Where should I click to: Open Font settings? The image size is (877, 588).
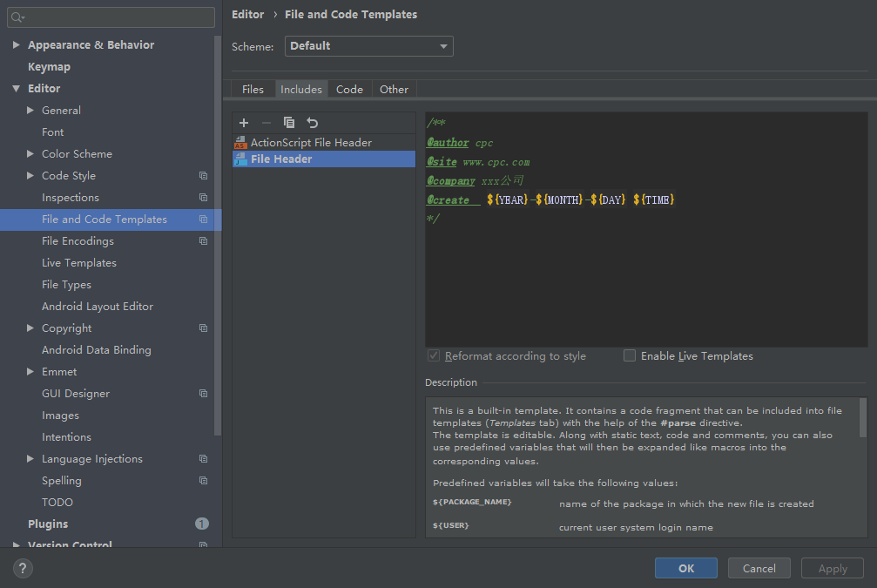tap(52, 132)
